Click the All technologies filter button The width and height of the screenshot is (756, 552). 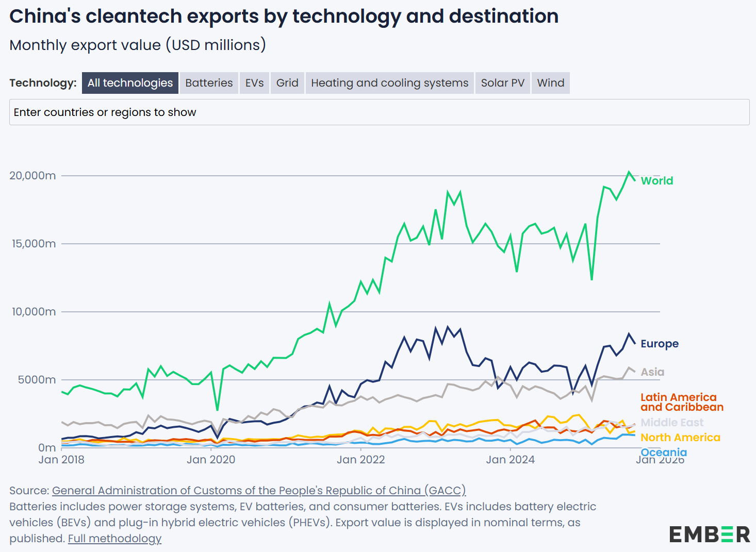[x=130, y=82]
